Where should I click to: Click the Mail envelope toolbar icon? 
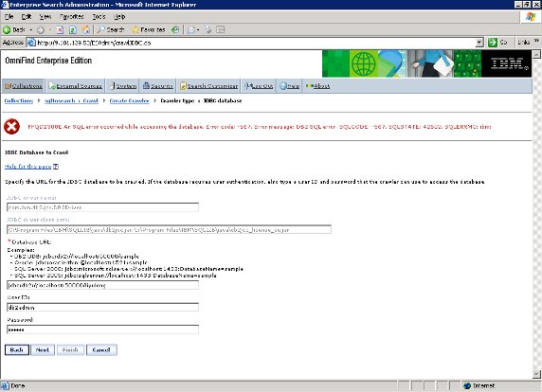pyautogui.click(x=191, y=29)
